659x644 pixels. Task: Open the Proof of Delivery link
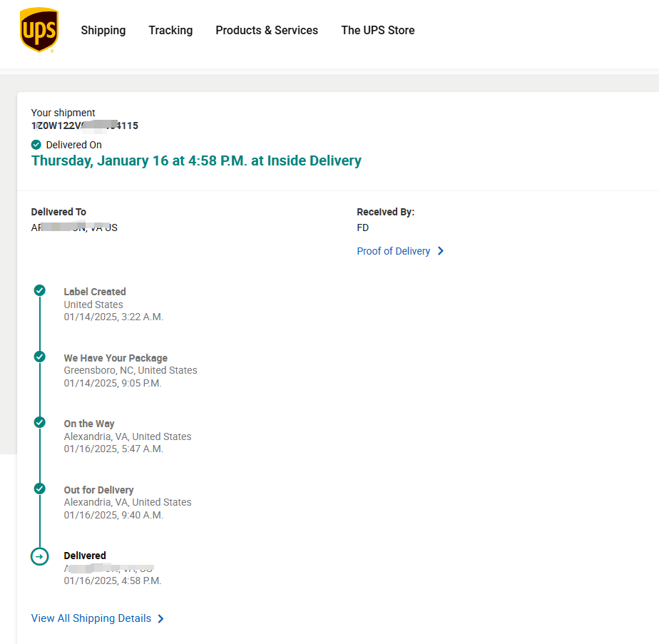(x=394, y=251)
